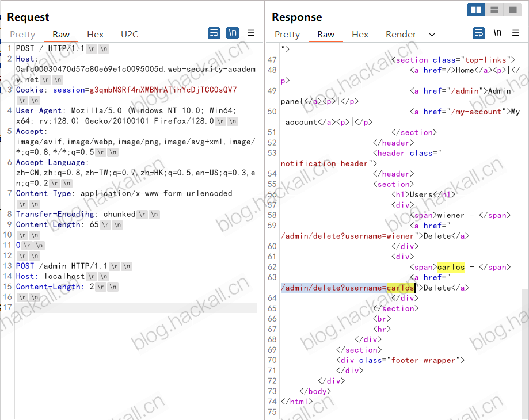The image size is (529, 420).
Task: Open the Response Pretty tab
Action: pos(287,35)
